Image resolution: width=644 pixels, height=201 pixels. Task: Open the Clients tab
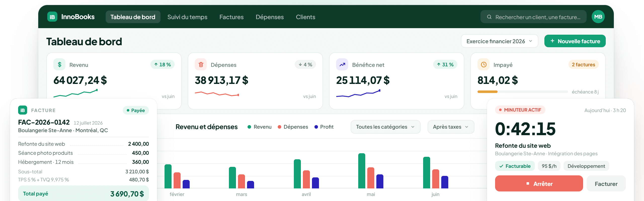[x=305, y=17]
